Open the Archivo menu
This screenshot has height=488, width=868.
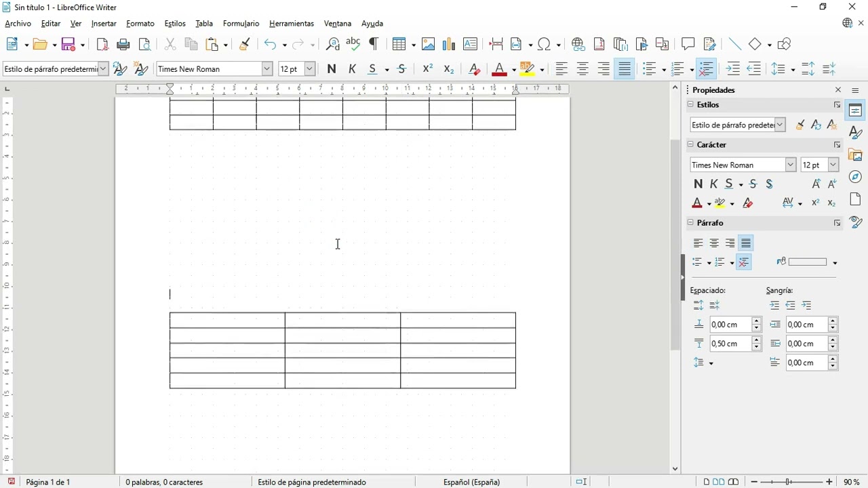18,24
